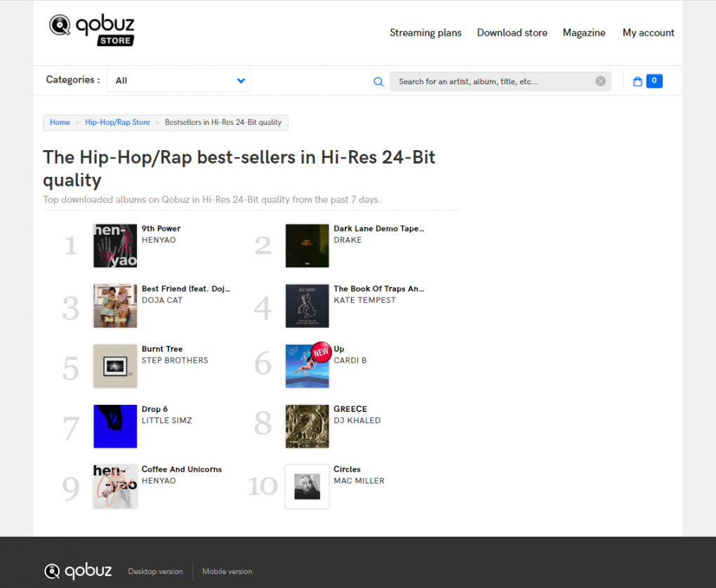Click the cart item count badge

click(654, 81)
